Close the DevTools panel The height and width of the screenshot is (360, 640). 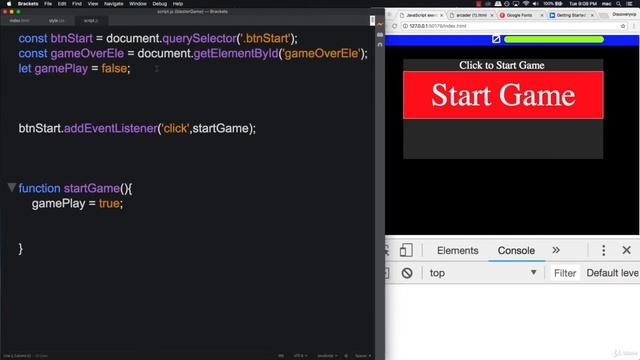pyautogui.click(x=627, y=250)
